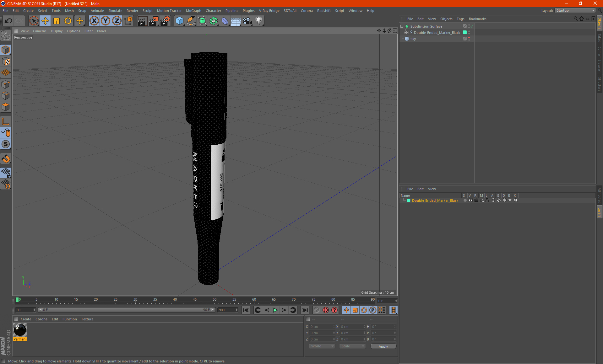
Task: Switch to Points mode
Action: 6,84
